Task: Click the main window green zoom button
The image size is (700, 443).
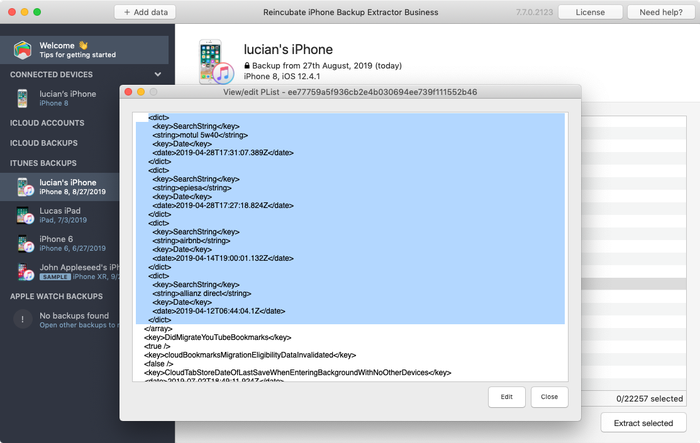Action: point(37,12)
